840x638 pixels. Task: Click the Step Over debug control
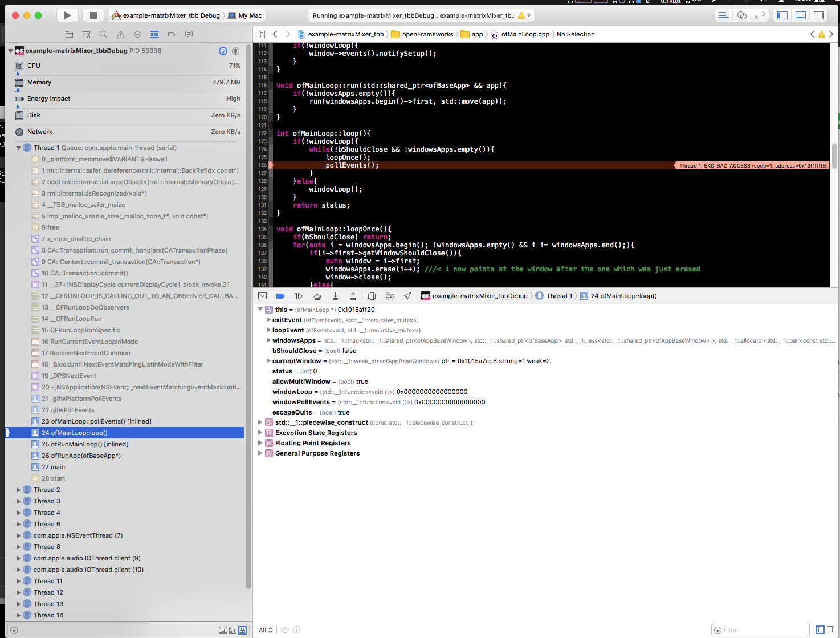pyautogui.click(x=317, y=296)
